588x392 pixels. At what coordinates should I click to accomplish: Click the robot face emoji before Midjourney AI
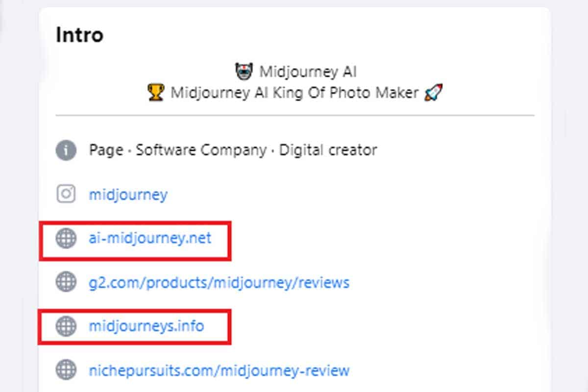coord(244,72)
